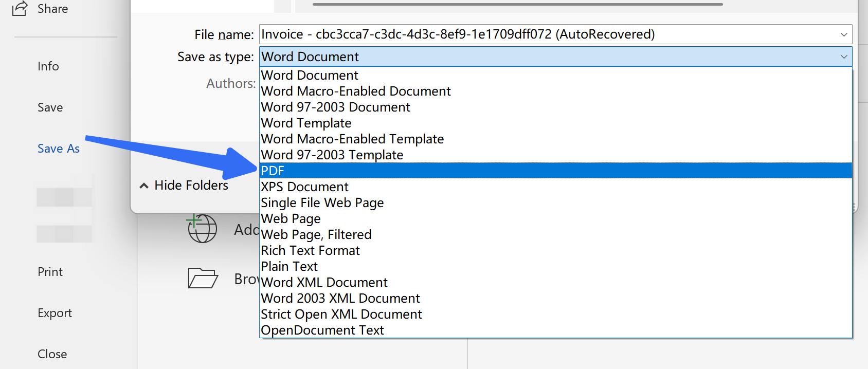Pick Word 97-2003 Template option

point(555,155)
